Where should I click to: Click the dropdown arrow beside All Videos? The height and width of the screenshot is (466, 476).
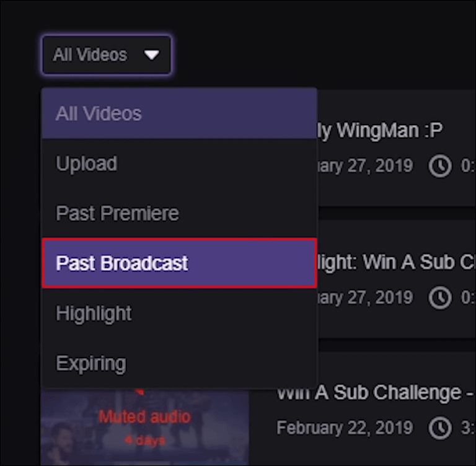[151, 55]
